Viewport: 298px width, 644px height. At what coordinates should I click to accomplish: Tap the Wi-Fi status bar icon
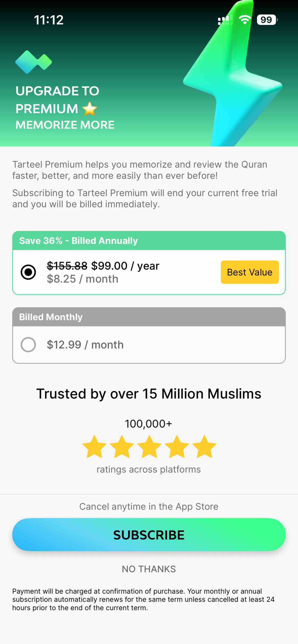(245, 19)
